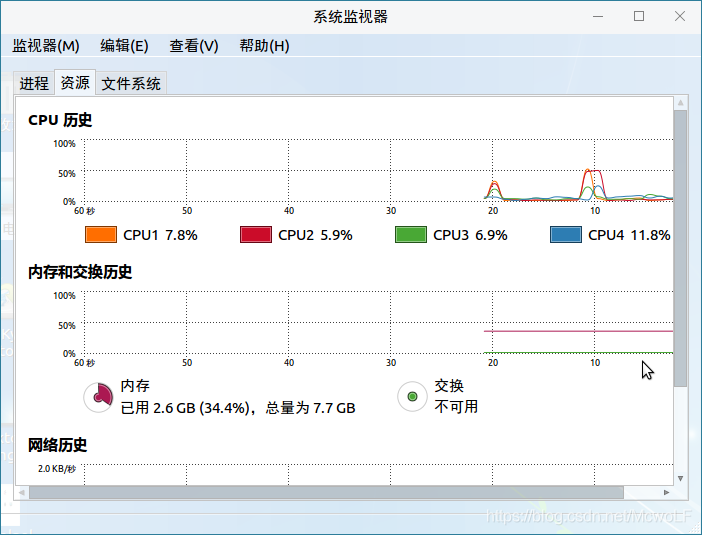This screenshot has width=702, height=535.
Task: Click the horizontal scrollbar right arrow
Action: tap(667, 492)
